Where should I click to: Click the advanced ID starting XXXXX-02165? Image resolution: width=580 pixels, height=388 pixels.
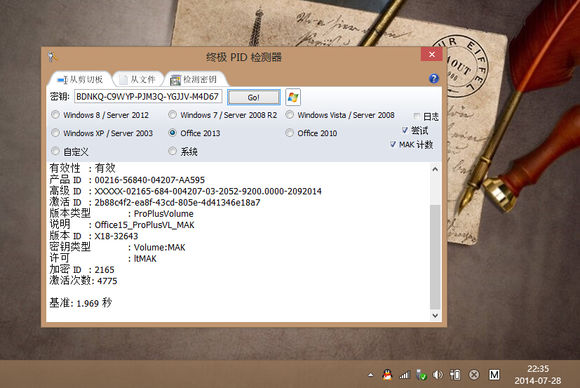tap(208, 191)
